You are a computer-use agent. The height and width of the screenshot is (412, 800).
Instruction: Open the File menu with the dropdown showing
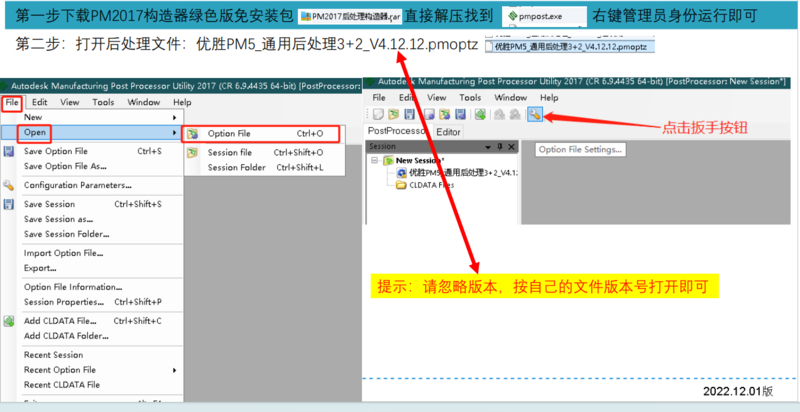click(12, 102)
